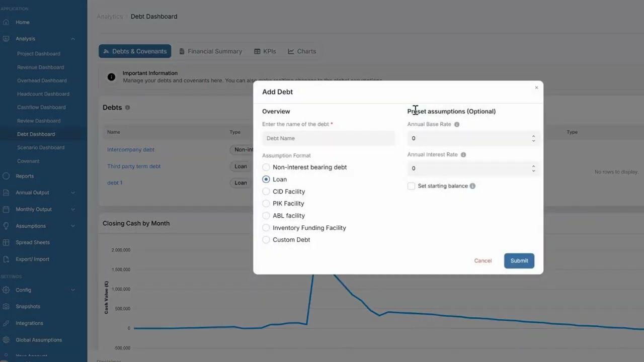
Task: Click the Assumptions lightbulb icon
Action: click(x=6, y=226)
